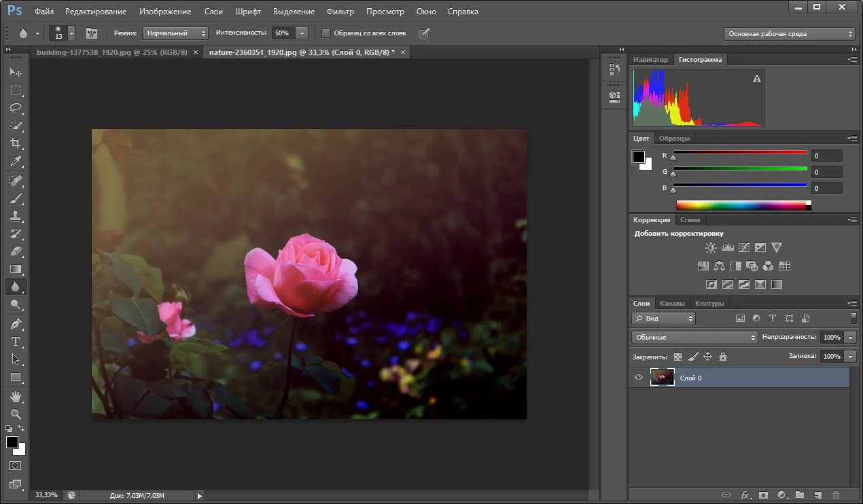Screen dimensions: 863x504
Task: Select the Quick Selection tool
Action: 16,126
